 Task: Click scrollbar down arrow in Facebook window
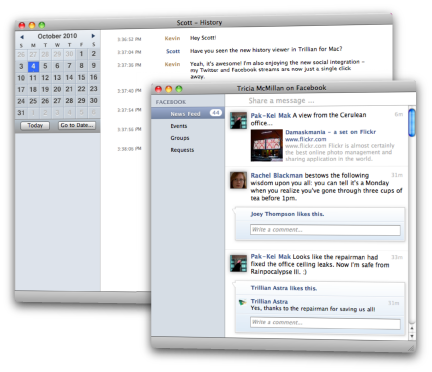tap(412, 336)
